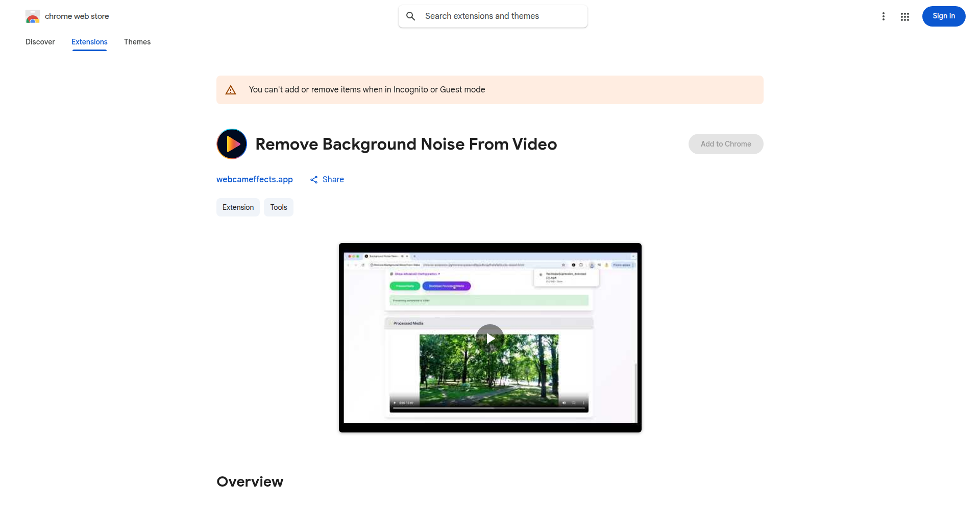
Task: Open the three-dot more options menu
Action: (883, 17)
